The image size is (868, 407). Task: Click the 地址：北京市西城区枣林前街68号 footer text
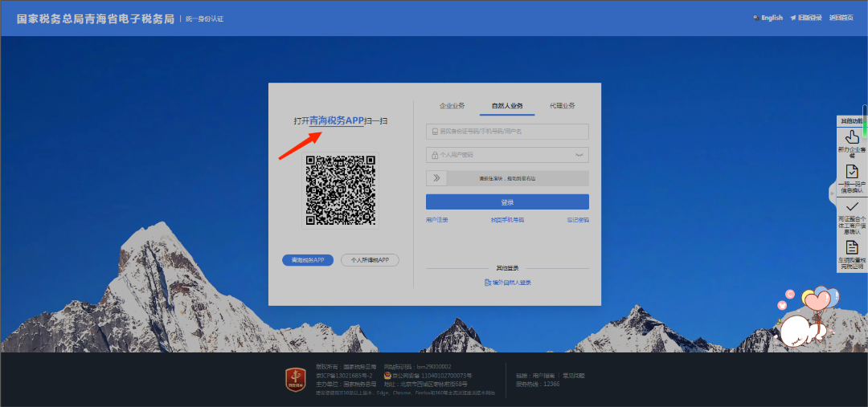426,384
